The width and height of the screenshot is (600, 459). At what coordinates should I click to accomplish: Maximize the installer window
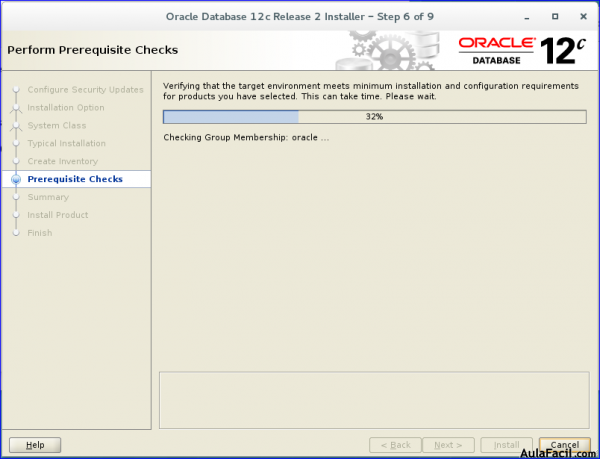click(x=555, y=16)
